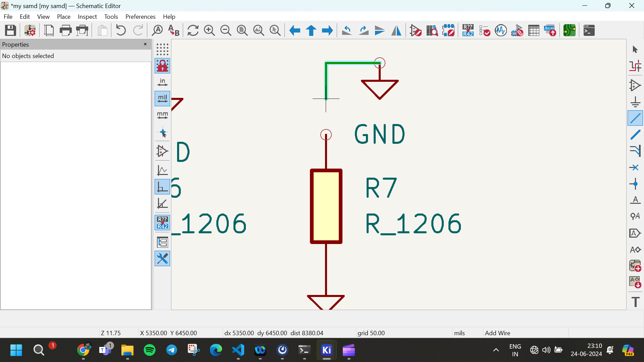The width and height of the screenshot is (644, 362).
Task: Zoom out with the minus magnifier
Action: [x=226, y=31]
